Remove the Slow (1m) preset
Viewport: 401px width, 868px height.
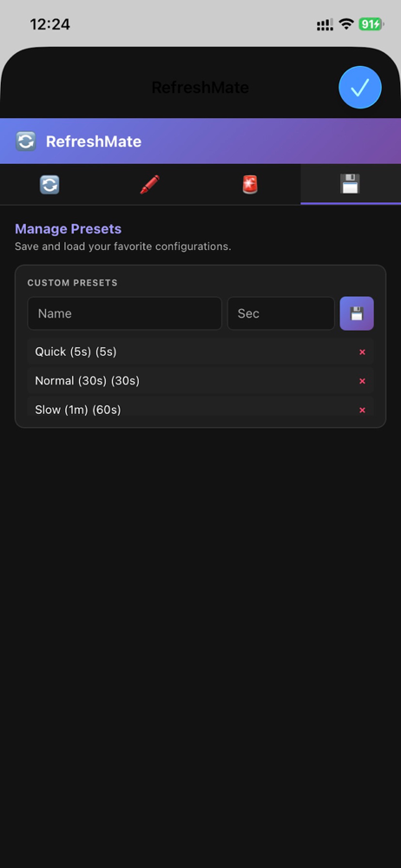pos(362,411)
